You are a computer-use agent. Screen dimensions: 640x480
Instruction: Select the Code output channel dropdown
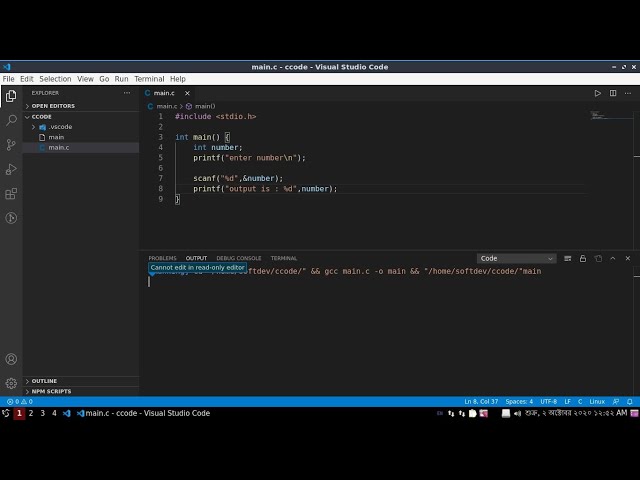pyautogui.click(x=516, y=258)
